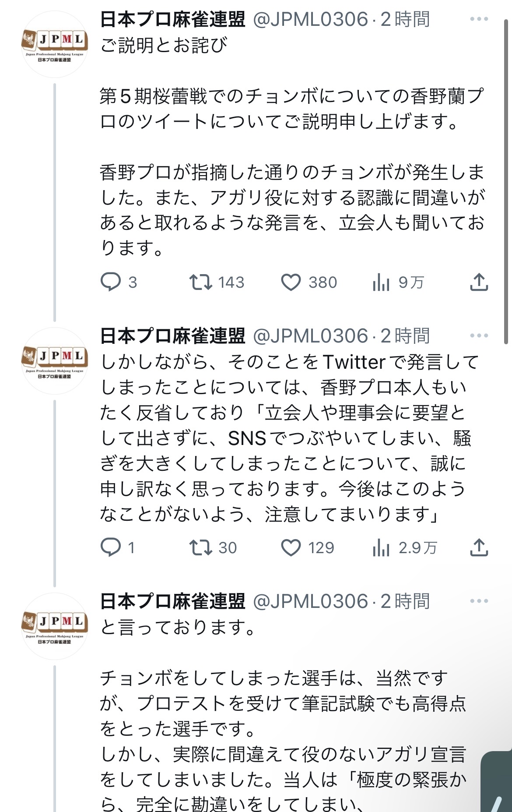This screenshot has width=512, height=812.
Task: Tap @JPML0306 handle in the second tweet
Action: coord(311,336)
